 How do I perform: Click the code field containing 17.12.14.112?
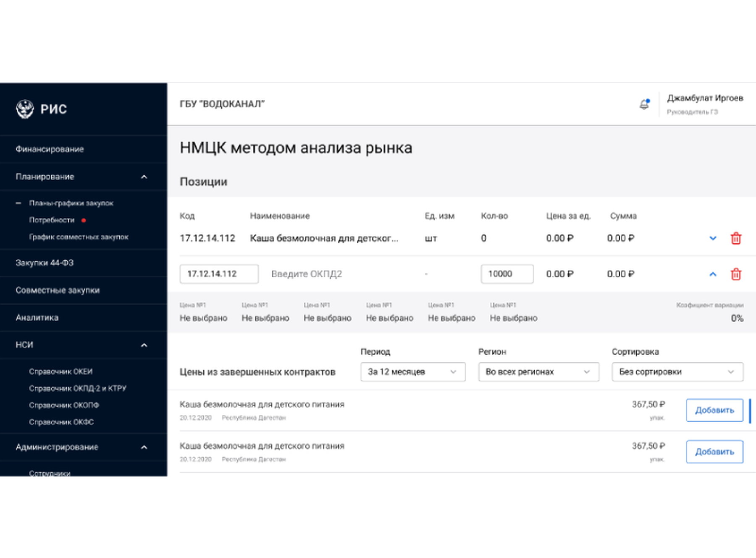click(x=219, y=274)
